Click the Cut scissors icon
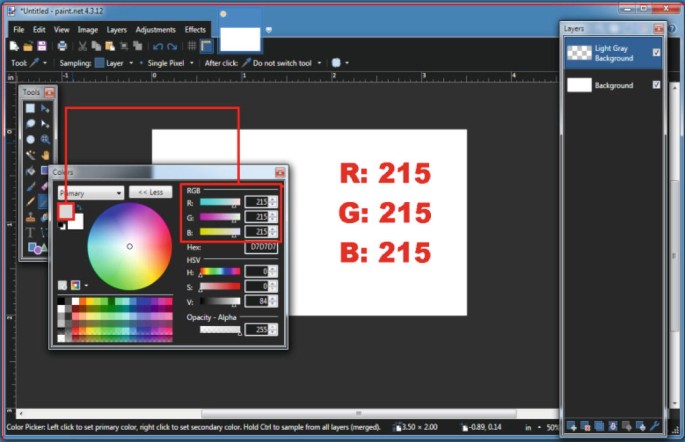 [x=82, y=46]
